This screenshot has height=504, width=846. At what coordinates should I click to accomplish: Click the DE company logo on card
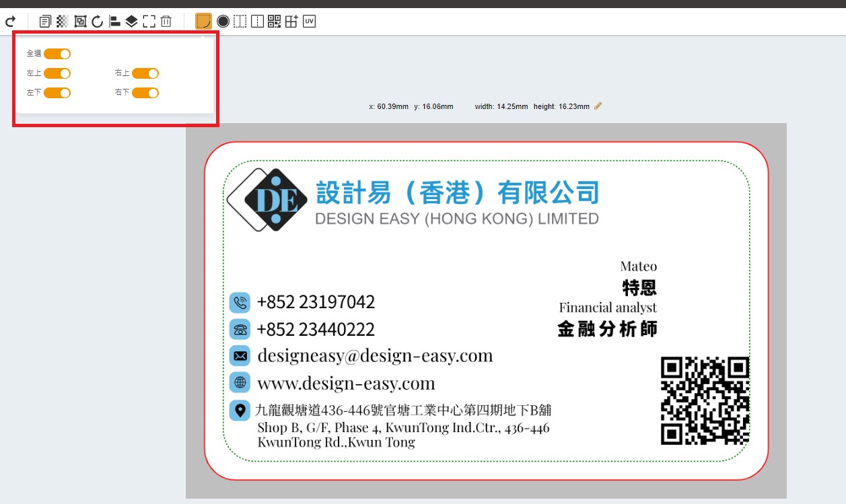(267, 200)
